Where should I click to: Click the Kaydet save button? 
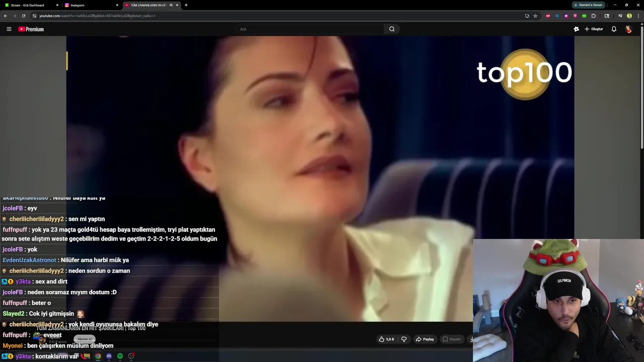tap(451, 339)
